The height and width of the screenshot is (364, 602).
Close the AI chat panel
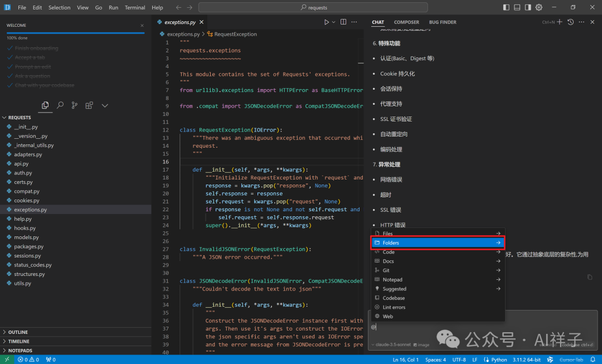click(x=593, y=22)
